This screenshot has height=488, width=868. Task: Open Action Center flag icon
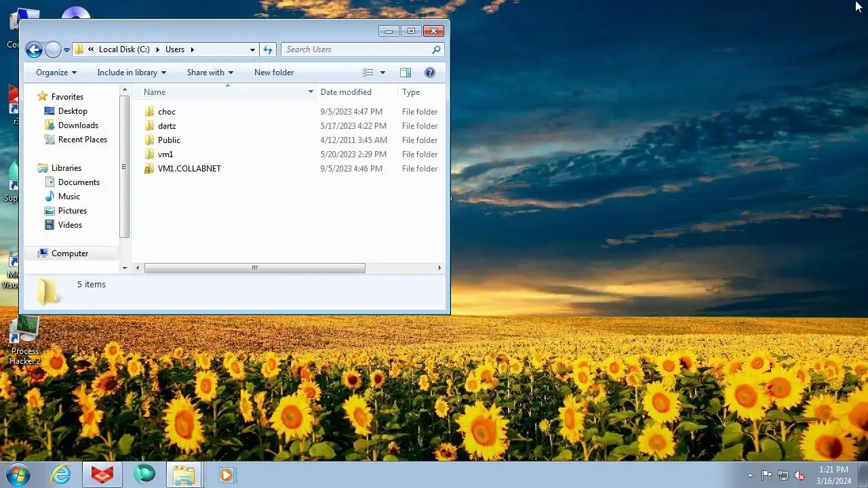point(767,475)
